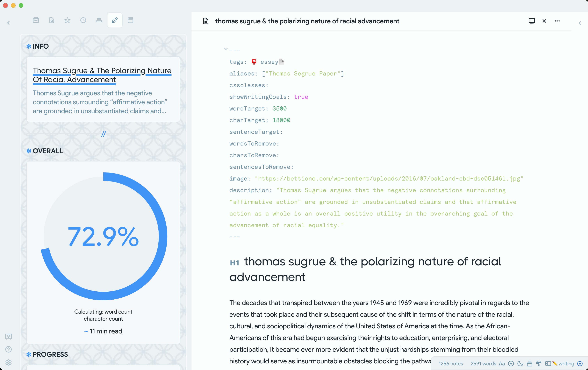The width and height of the screenshot is (588, 370).
Task: Open the recent files clock icon
Action: click(83, 20)
